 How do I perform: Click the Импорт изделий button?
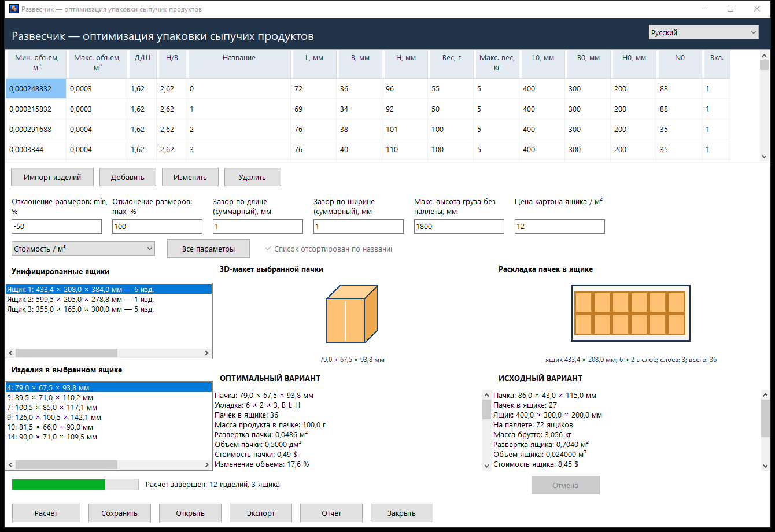coord(52,177)
